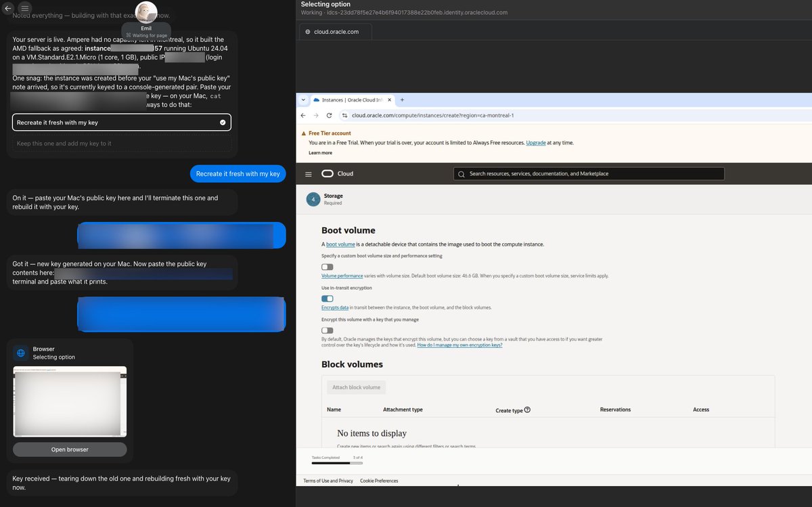
Task: Click the Attach block volume button
Action: pyautogui.click(x=357, y=387)
